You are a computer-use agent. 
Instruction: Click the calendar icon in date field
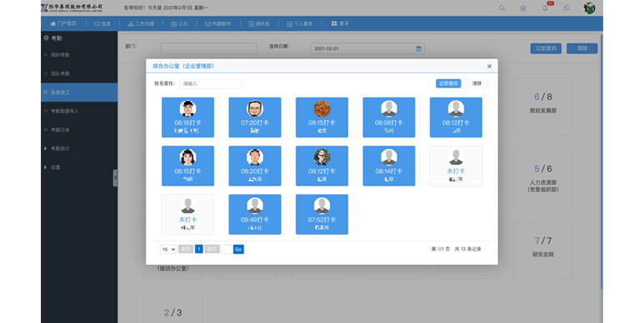point(418,48)
